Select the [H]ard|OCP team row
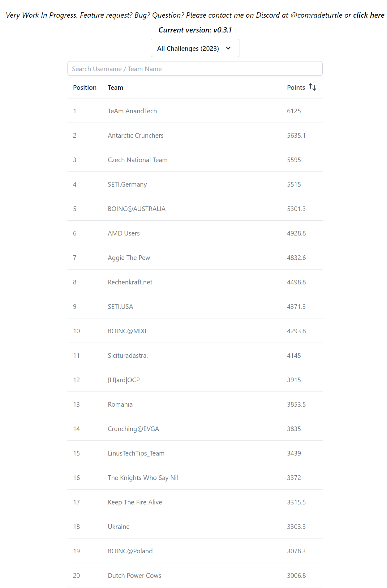387x588 pixels. click(123, 380)
